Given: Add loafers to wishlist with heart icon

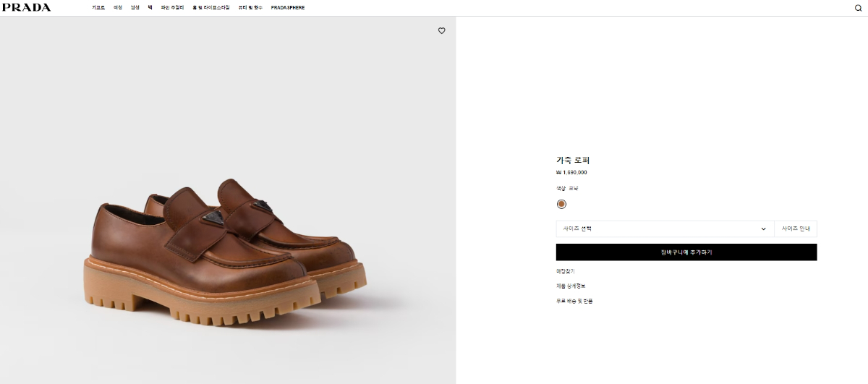Looking at the screenshot, I should pos(442,30).
